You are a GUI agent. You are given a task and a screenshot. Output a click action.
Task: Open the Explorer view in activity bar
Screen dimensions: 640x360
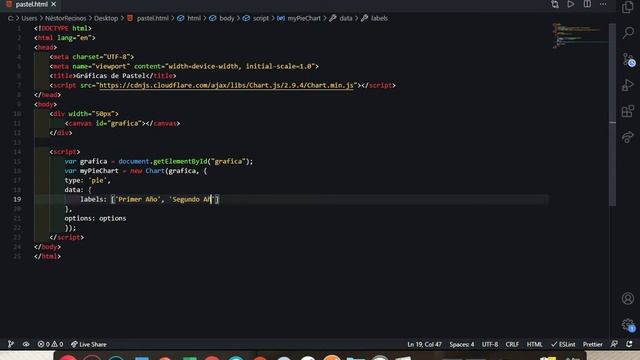628,7
